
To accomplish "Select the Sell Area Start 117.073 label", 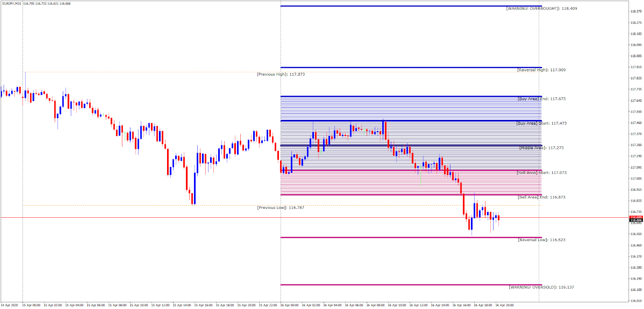I will (x=541, y=173).
